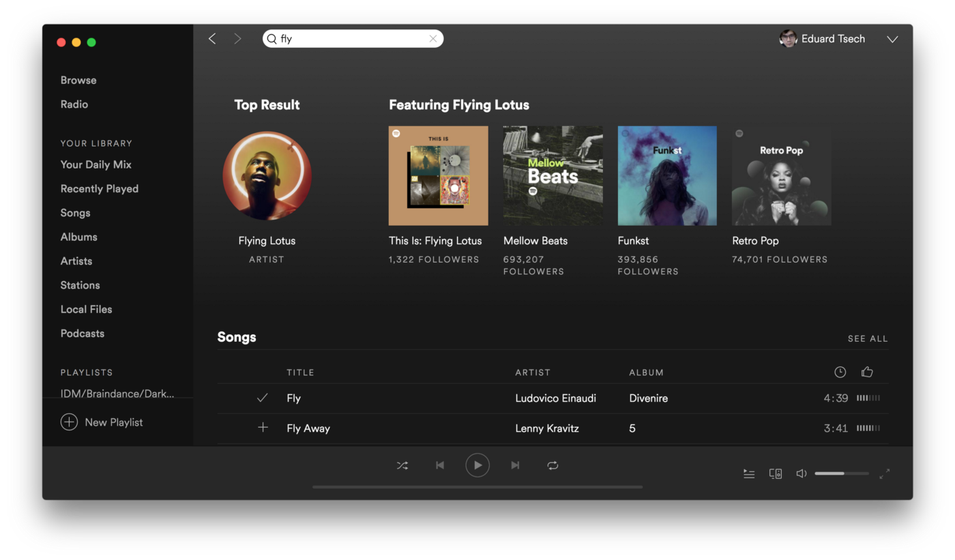
Task: Open artist Lenny Kravitz
Action: pos(547,428)
